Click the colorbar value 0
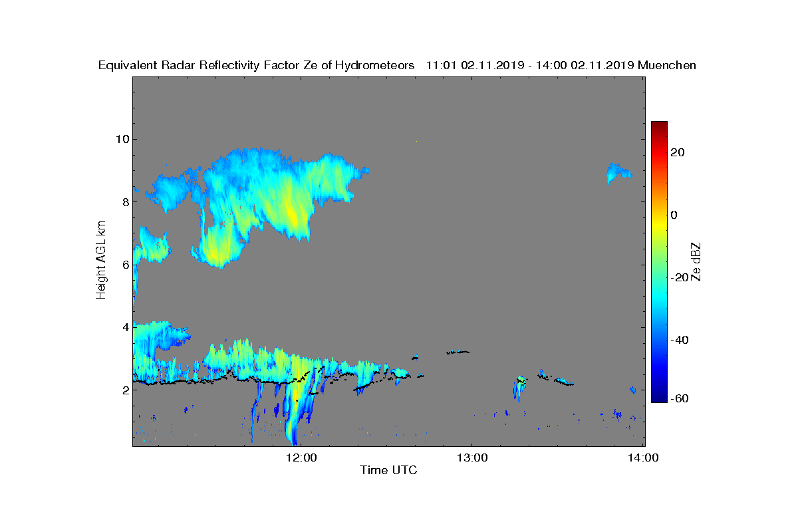The image size is (798, 532). pyautogui.click(x=674, y=215)
